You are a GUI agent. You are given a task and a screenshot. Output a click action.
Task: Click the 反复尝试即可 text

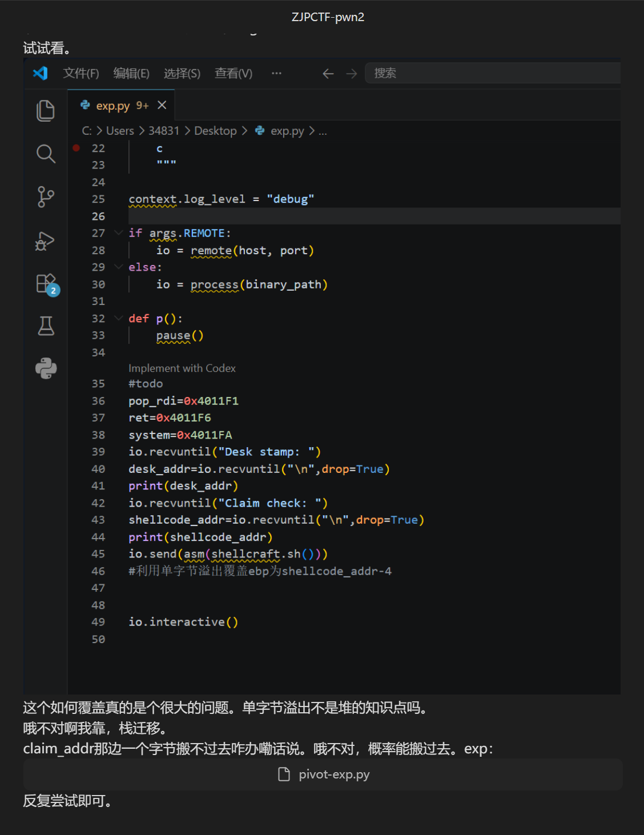(67, 801)
